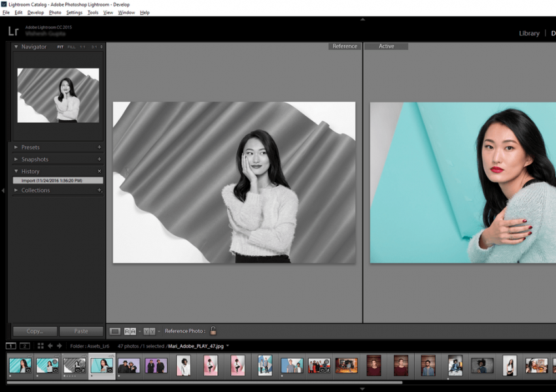
Task: Switch to main window display 1
Action: click(x=11, y=346)
